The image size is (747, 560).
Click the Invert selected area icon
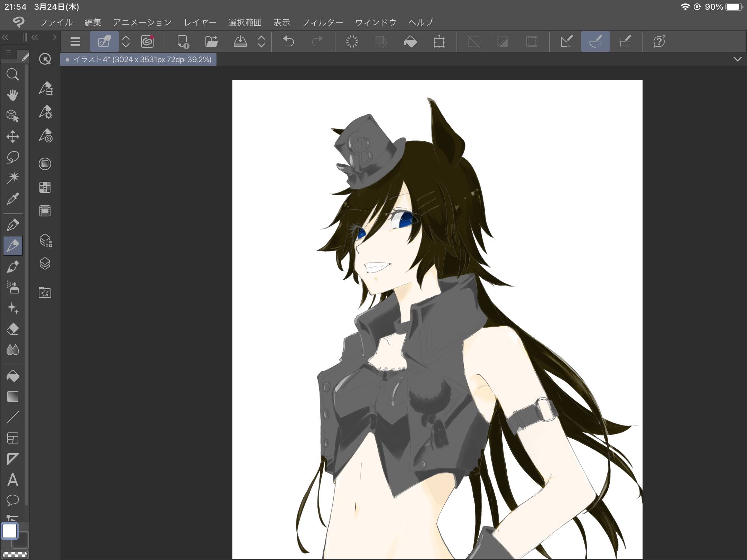502,42
